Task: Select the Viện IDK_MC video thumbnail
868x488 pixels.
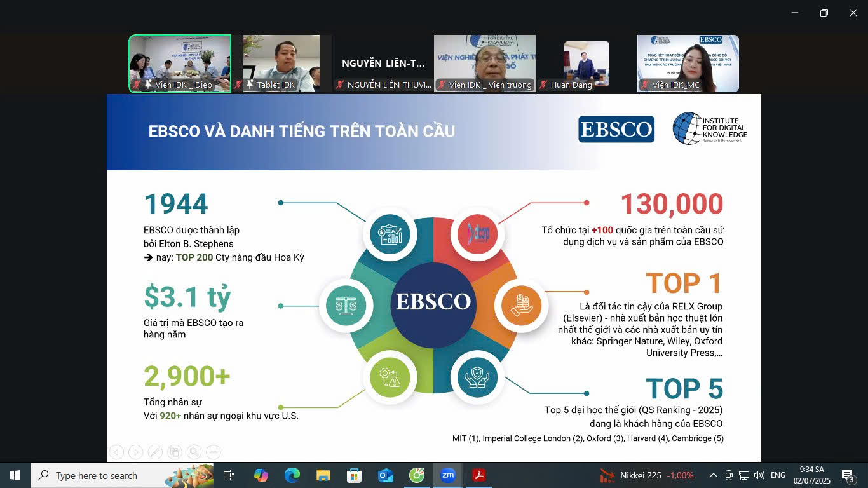Action: click(x=688, y=64)
